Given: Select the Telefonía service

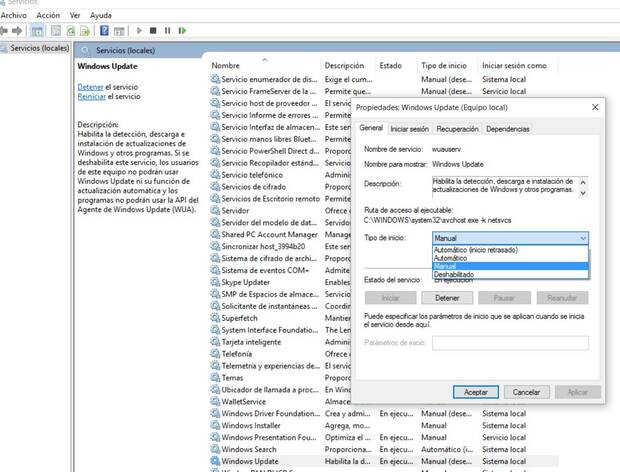Looking at the screenshot, I should [237, 354].
